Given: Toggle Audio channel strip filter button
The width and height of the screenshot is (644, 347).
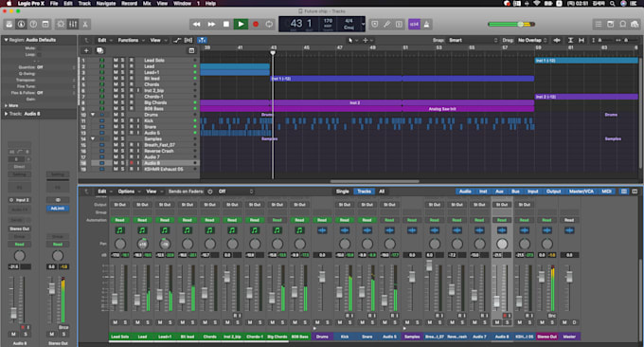Looking at the screenshot, I should (x=465, y=192).
